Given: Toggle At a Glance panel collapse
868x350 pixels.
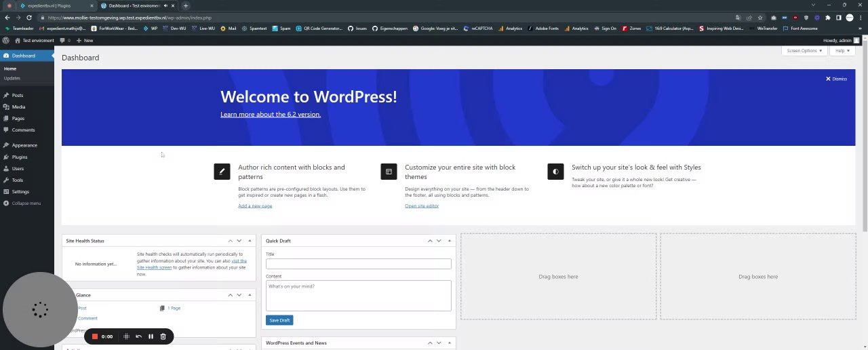Looking at the screenshot, I should [250, 295].
